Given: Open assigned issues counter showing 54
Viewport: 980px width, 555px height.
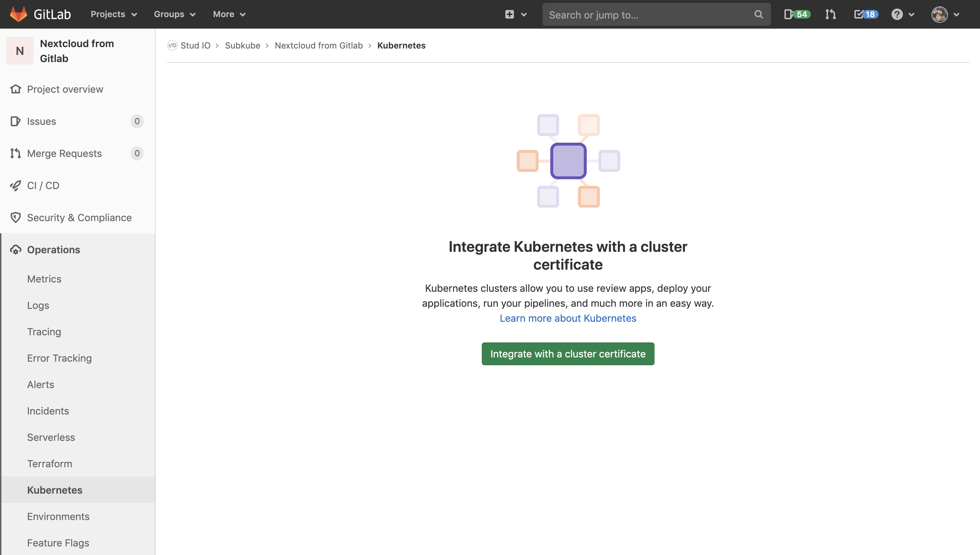Looking at the screenshot, I should (x=797, y=15).
